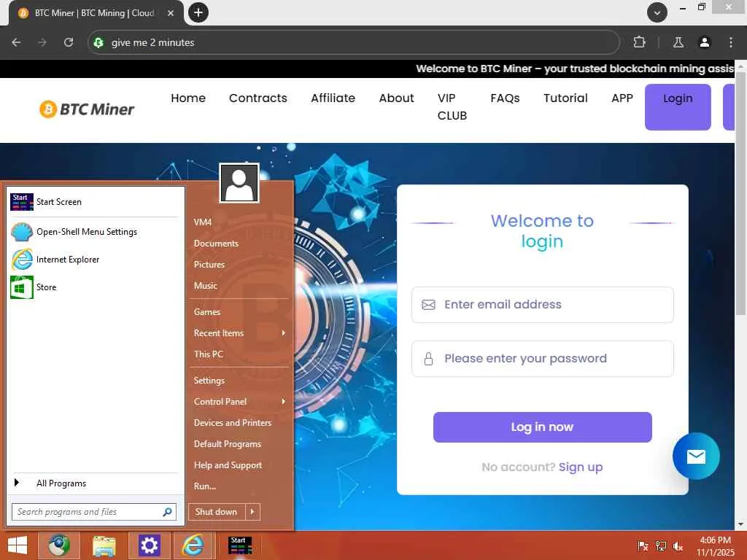Launch Internet Explorer from the taskbar
747x560 pixels.
click(193, 545)
